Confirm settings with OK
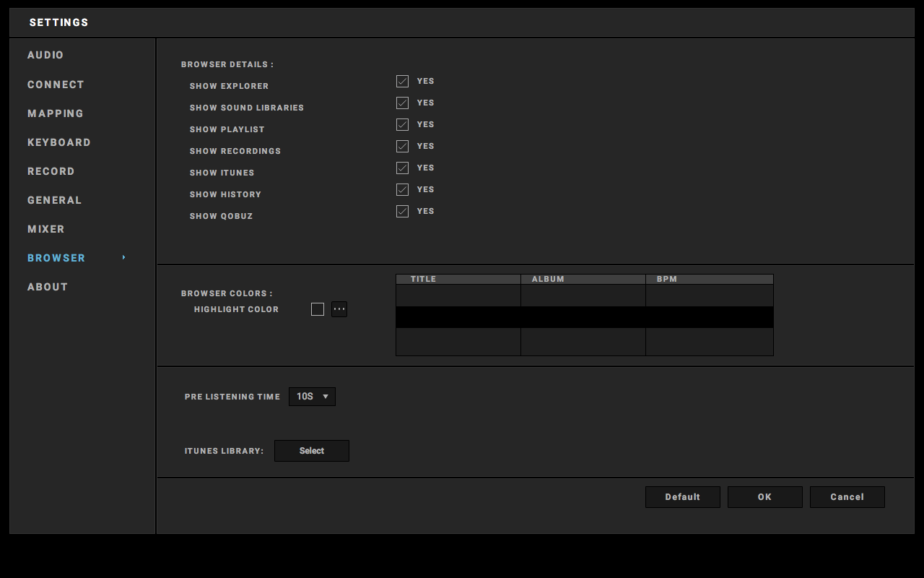Viewport: 924px width, 578px height. click(764, 496)
